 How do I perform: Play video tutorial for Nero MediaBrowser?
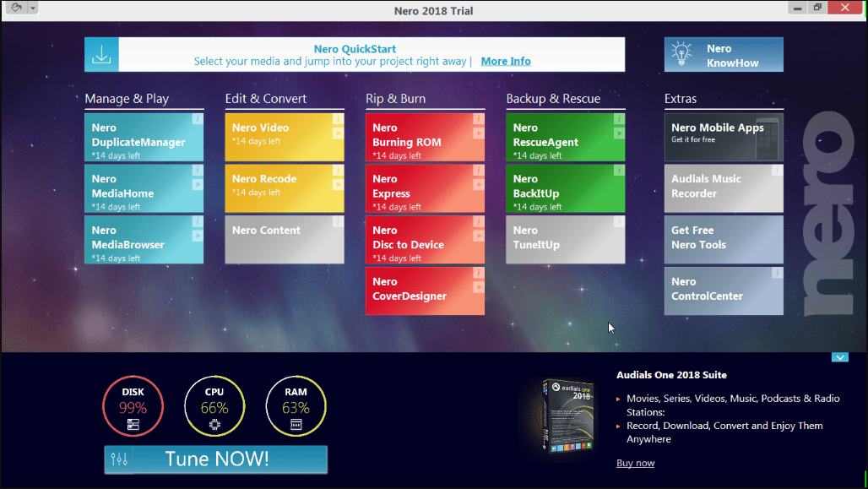[198, 236]
